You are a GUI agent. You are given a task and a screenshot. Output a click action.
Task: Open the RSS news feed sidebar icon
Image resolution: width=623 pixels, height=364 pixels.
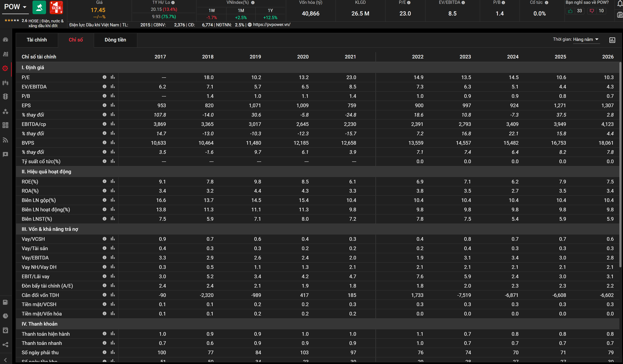(5, 140)
